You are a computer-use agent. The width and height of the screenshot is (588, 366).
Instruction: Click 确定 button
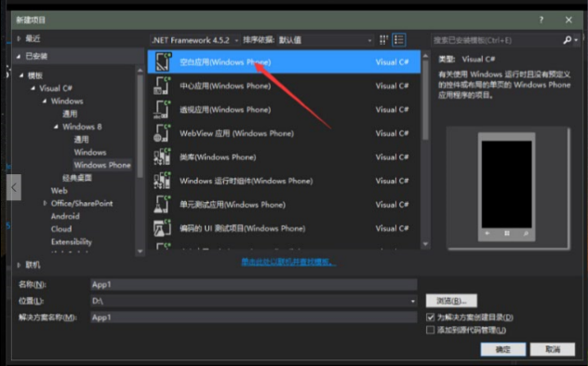point(503,349)
